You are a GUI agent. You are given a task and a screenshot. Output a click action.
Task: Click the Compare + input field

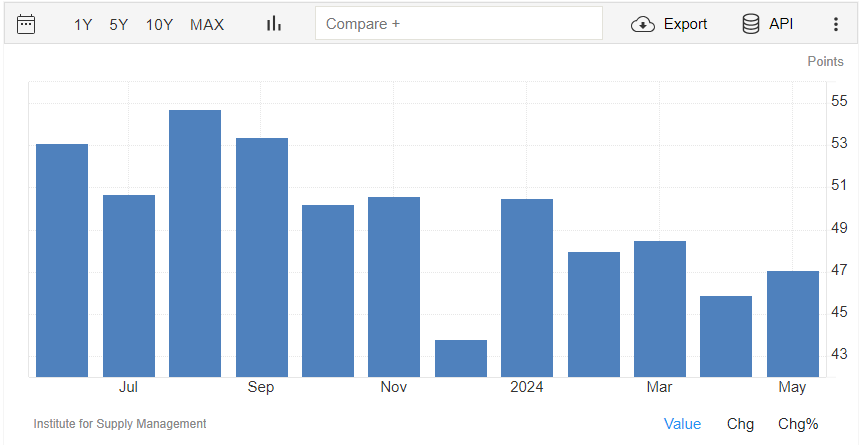tap(459, 24)
